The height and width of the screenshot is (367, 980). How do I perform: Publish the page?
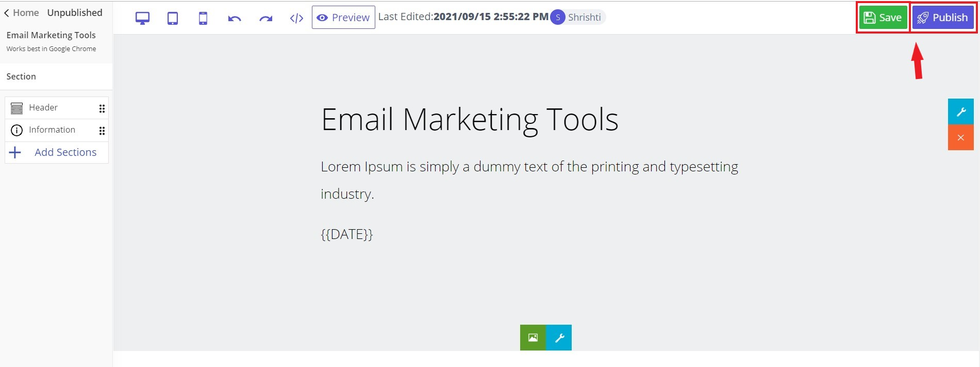tap(942, 18)
